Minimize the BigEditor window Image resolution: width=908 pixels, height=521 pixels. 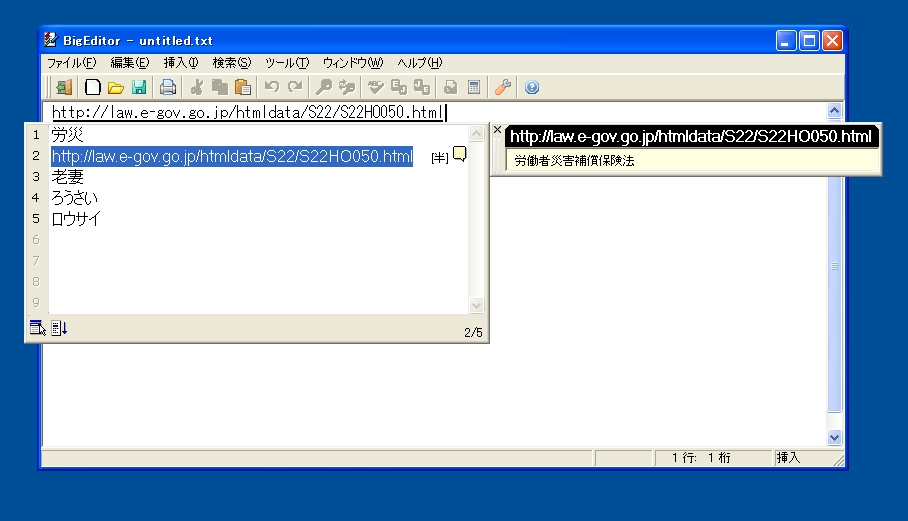click(x=786, y=41)
